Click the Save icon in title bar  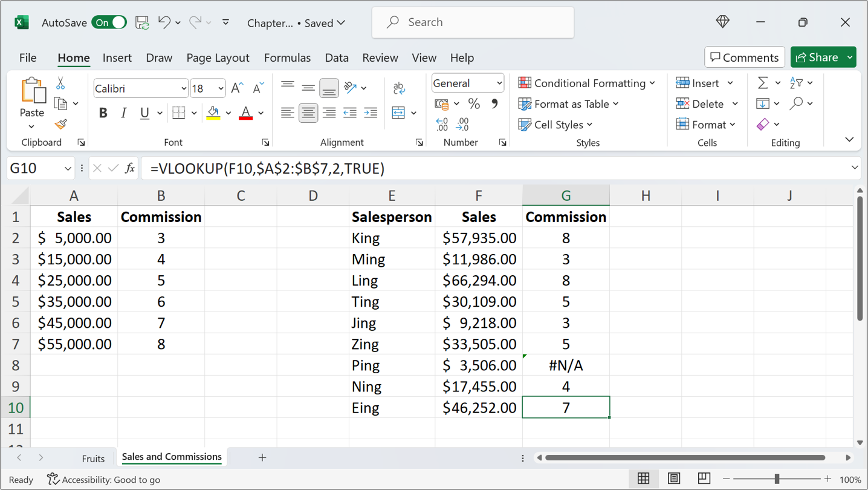(x=142, y=22)
